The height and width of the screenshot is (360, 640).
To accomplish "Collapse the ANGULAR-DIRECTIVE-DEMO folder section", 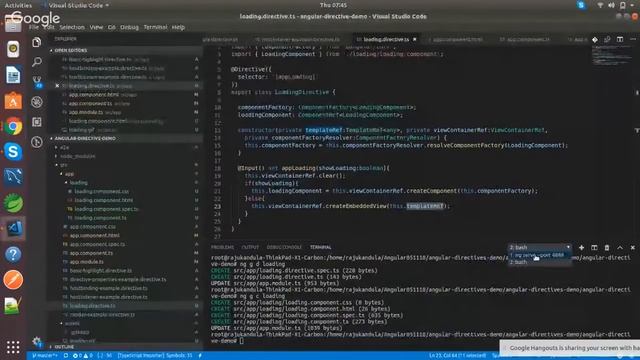I will click(x=84, y=138).
